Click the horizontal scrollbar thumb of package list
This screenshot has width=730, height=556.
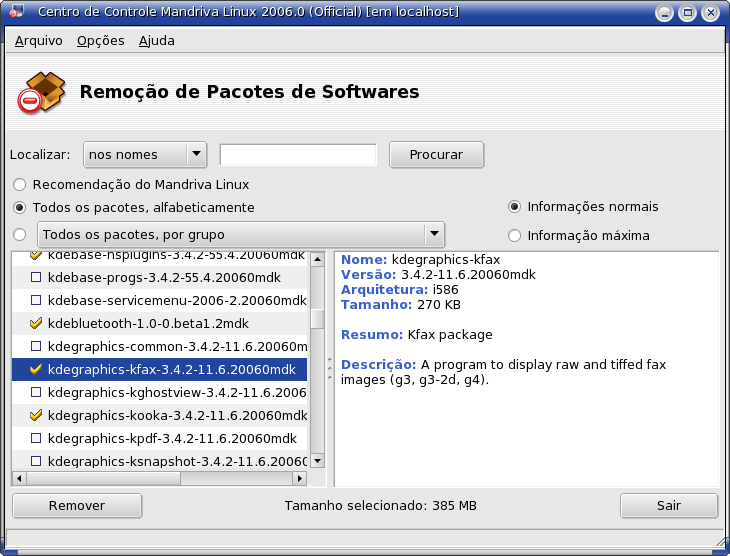pyautogui.click(x=103, y=478)
